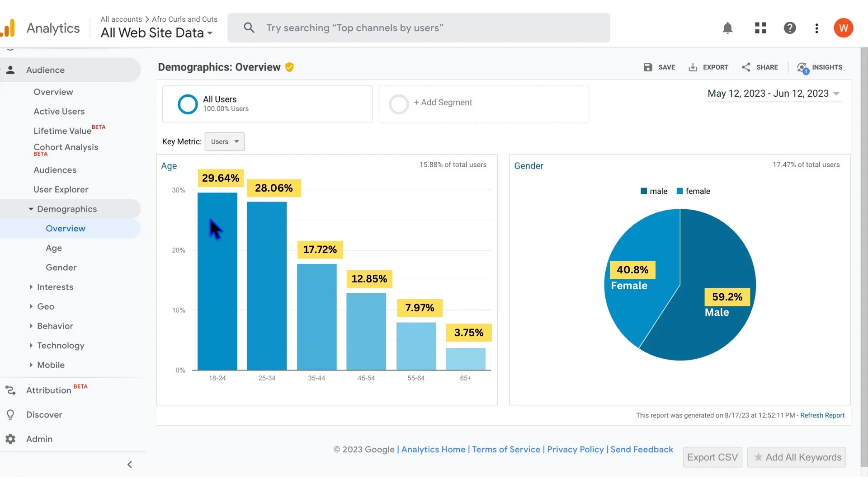Click the notifications bell icon
The image size is (868, 488).
coord(727,28)
